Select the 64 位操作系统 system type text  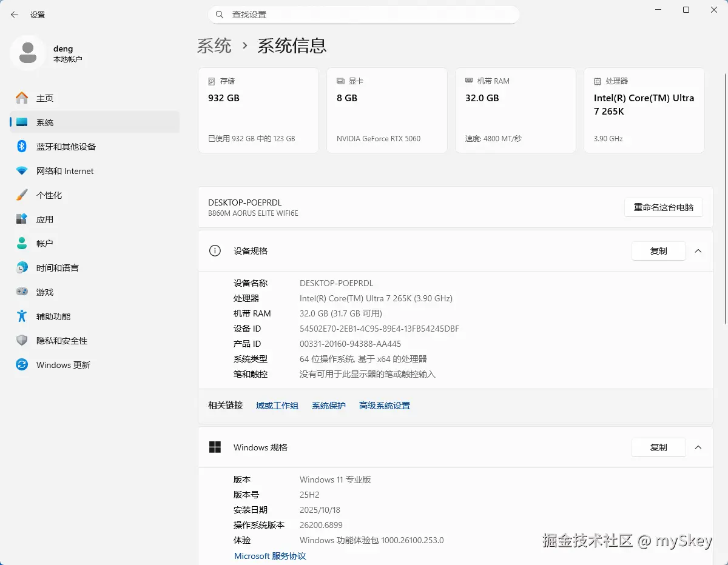363,359
